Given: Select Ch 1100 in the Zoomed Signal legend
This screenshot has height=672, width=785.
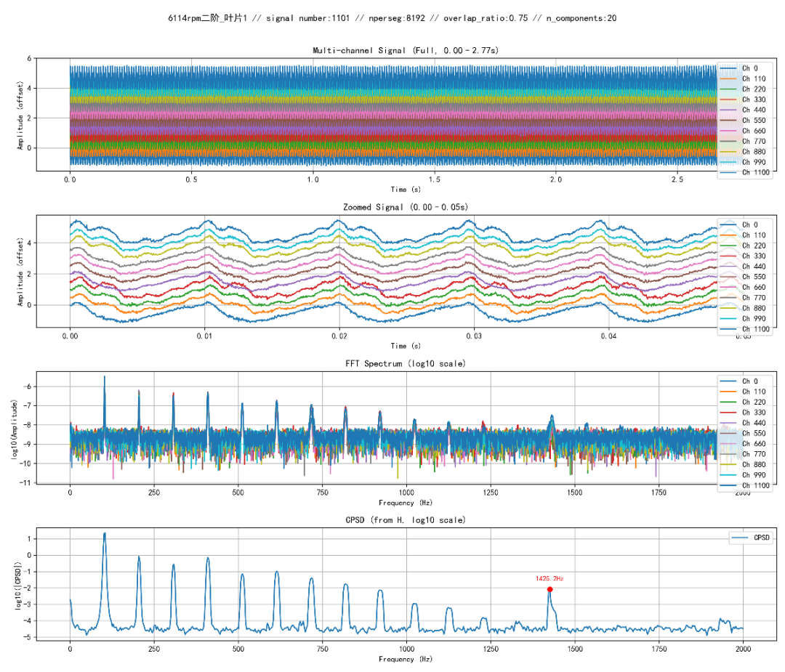Looking at the screenshot, I should (x=755, y=329).
